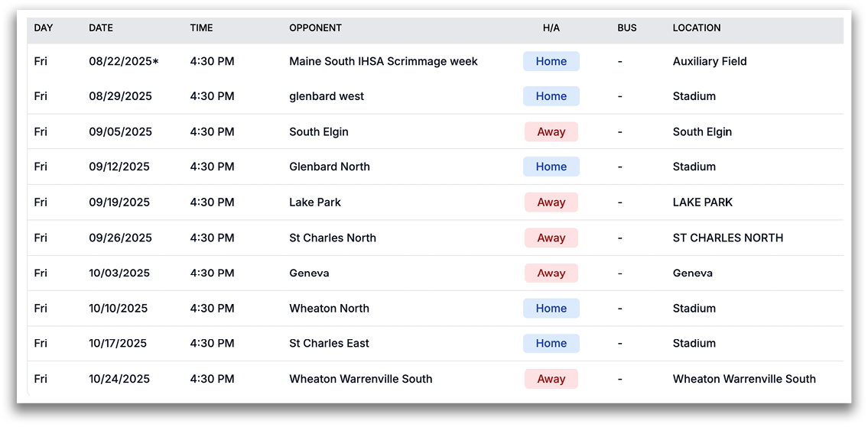Click the 08/22/2025 date with asterisk
This screenshot has height=427, width=868.
click(124, 62)
